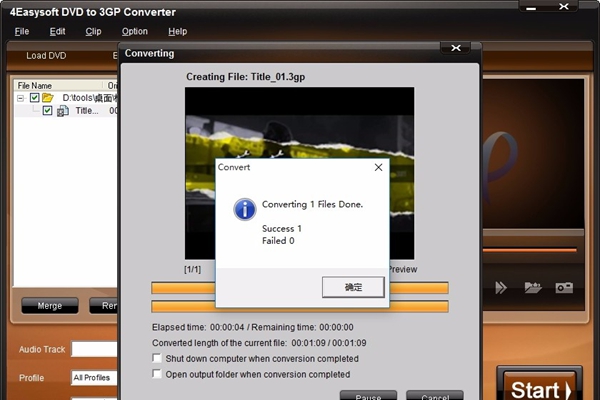The image size is (600, 400).
Task: Select the Title file icon in the list
Action: coord(63,111)
